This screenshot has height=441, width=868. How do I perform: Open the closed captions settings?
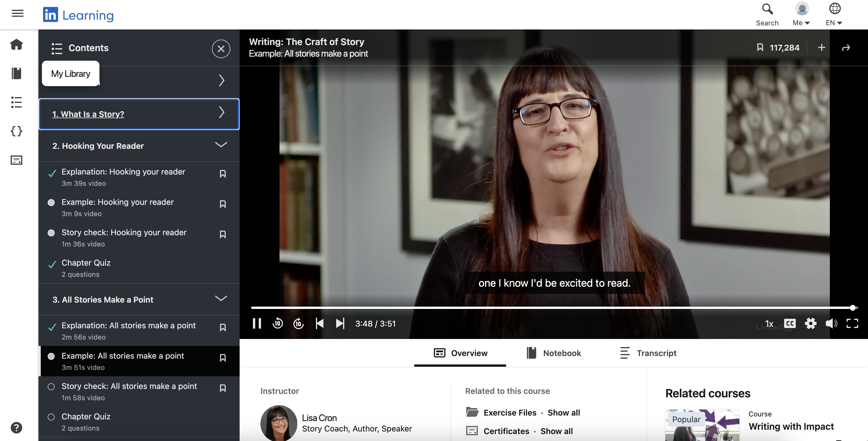click(790, 323)
